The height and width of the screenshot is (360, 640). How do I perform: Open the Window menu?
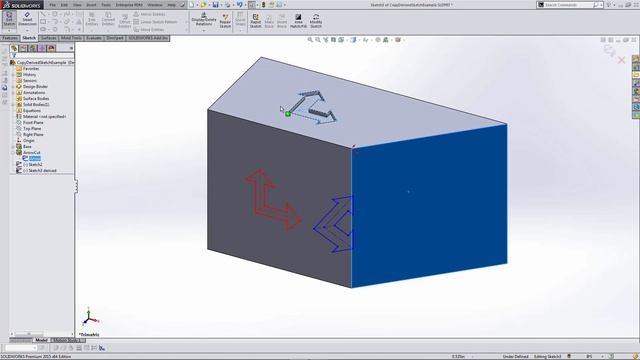155,5
